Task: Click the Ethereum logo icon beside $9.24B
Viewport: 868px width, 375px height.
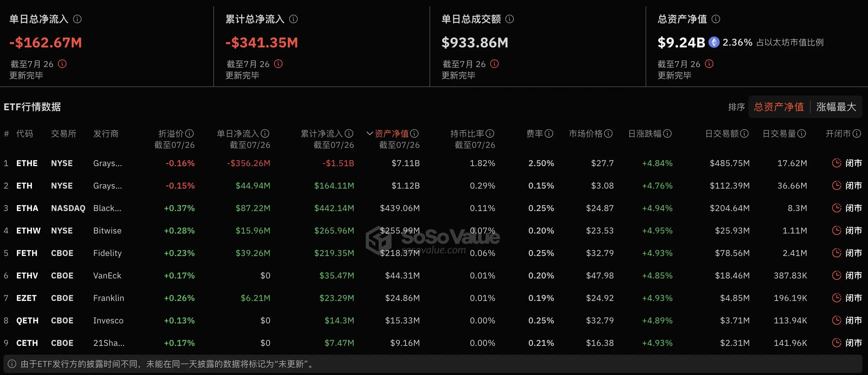Action: pyautogui.click(x=714, y=42)
